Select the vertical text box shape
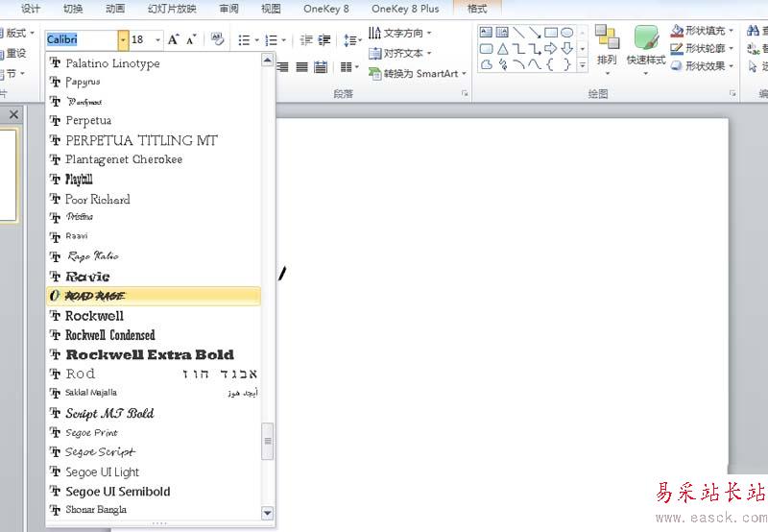Image resolution: width=768 pixels, height=532 pixels. click(502, 33)
